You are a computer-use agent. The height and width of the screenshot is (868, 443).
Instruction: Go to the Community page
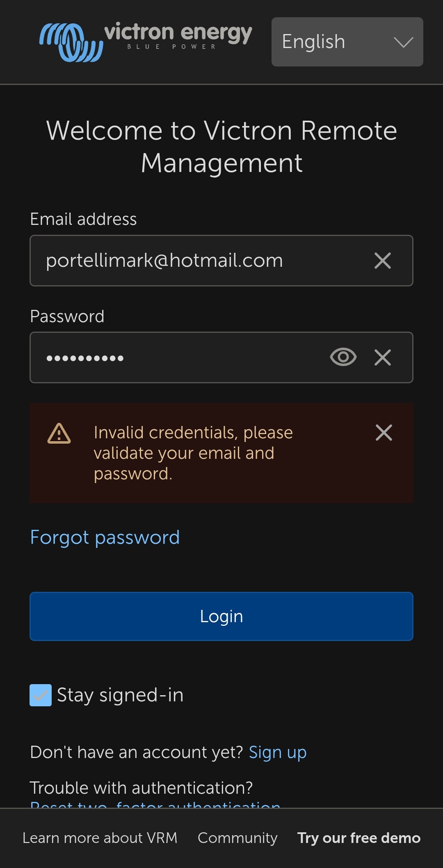pyautogui.click(x=237, y=838)
